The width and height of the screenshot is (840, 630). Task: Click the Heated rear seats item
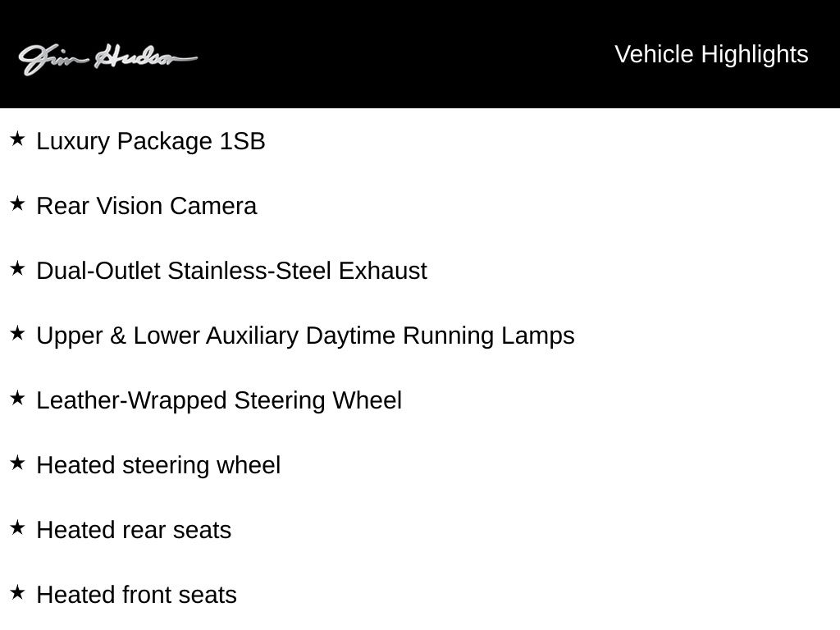(134, 530)
